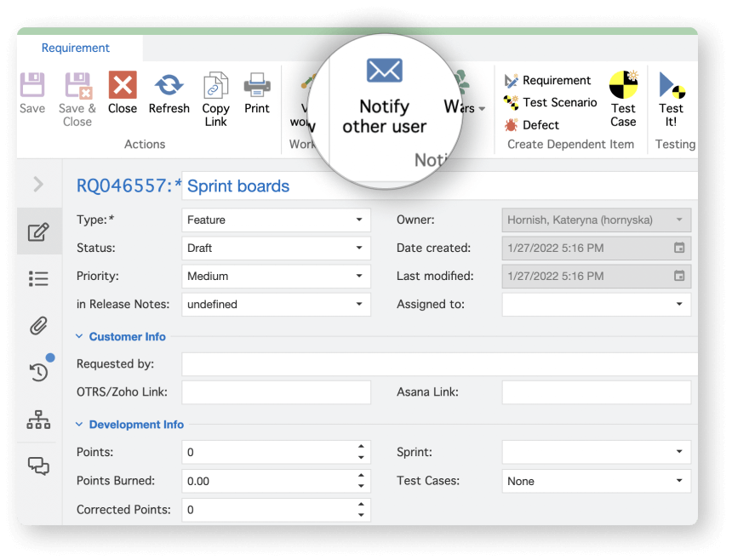Click the Refresh icon in ribbon
This screenshot has width=732, height=560.
169,86
